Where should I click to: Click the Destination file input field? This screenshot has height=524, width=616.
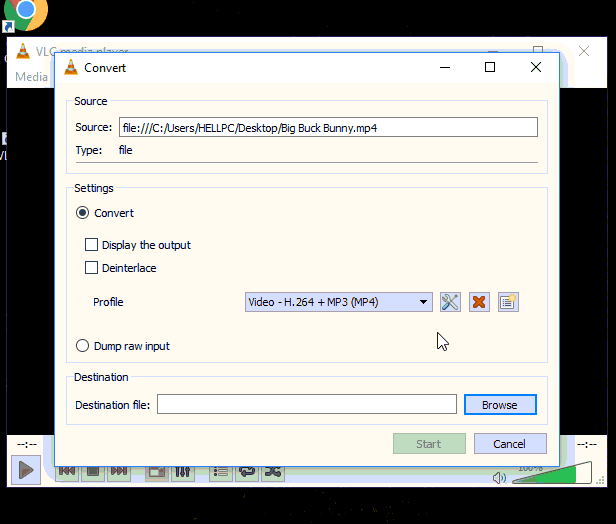[x=307, y=404]
